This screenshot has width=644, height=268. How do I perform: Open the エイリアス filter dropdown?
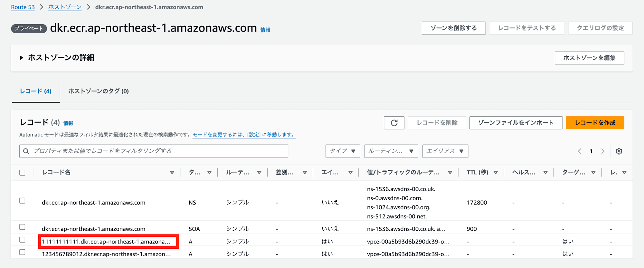[x=445, y=151]
